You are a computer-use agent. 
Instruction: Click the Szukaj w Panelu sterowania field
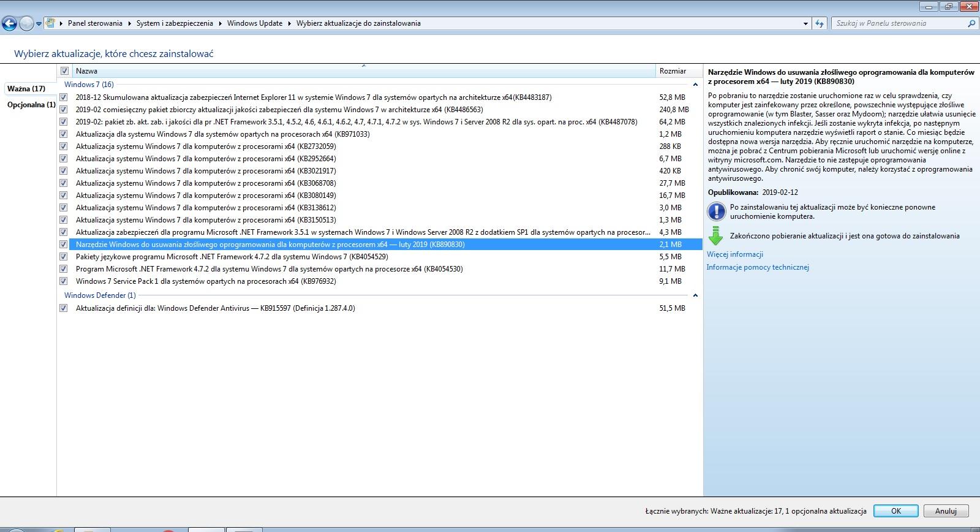click(x=899, y=23)
